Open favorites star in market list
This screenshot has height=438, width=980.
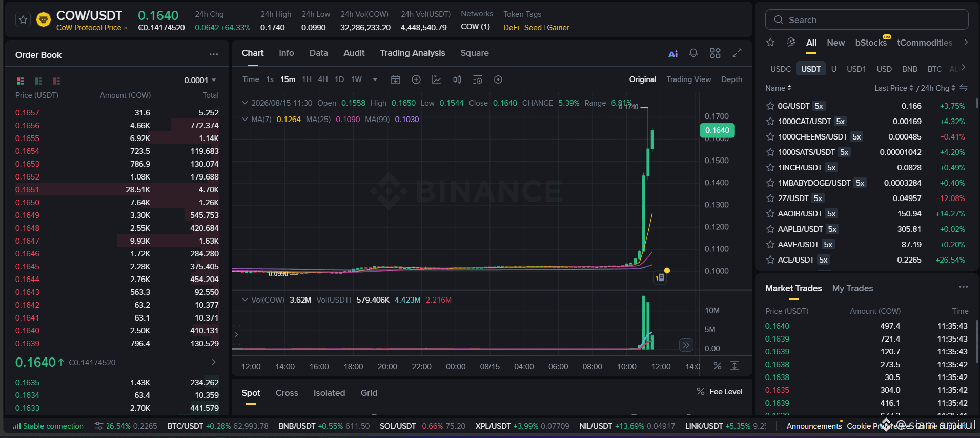[x=770, y=43]
